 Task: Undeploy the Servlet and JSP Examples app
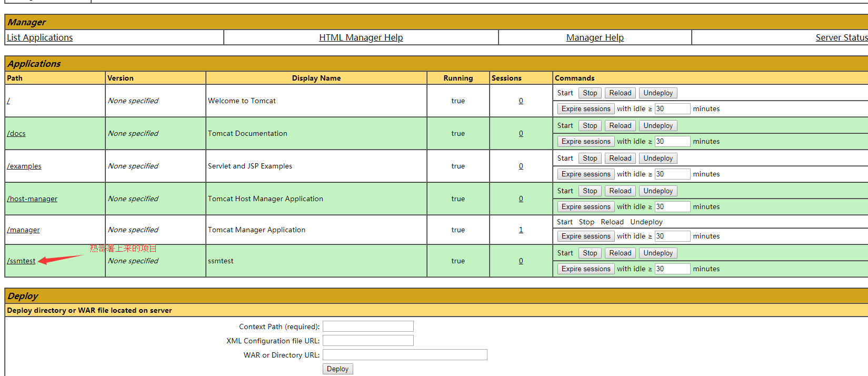pos(658,158)
